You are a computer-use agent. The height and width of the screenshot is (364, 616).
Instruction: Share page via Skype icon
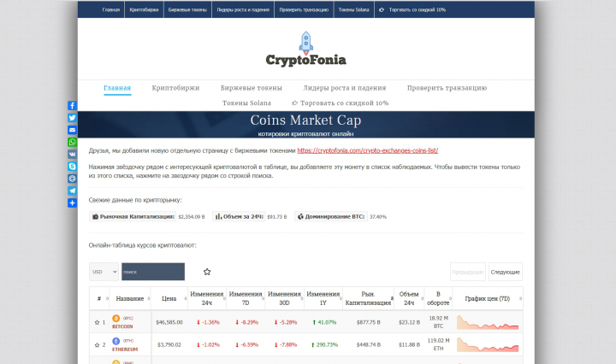point(72,167)
